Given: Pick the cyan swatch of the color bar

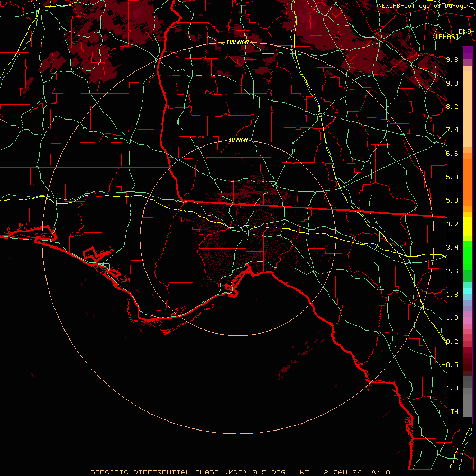Looking at the screenshot, I should (467, 291).
